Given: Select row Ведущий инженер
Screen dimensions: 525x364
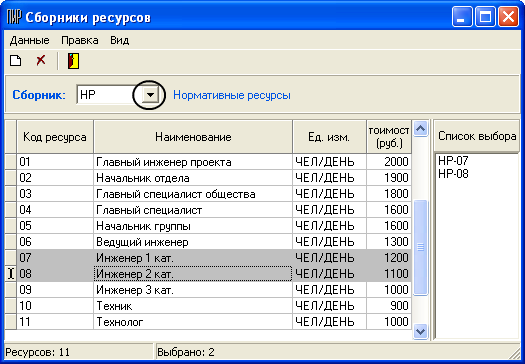Looking at the screenshot, I should point(193,242).
